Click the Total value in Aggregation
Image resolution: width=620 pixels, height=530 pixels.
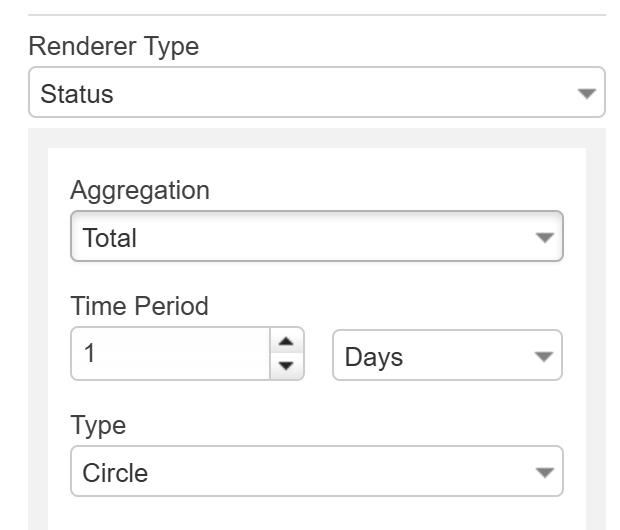pyautogui.click(x=109, y=239)
